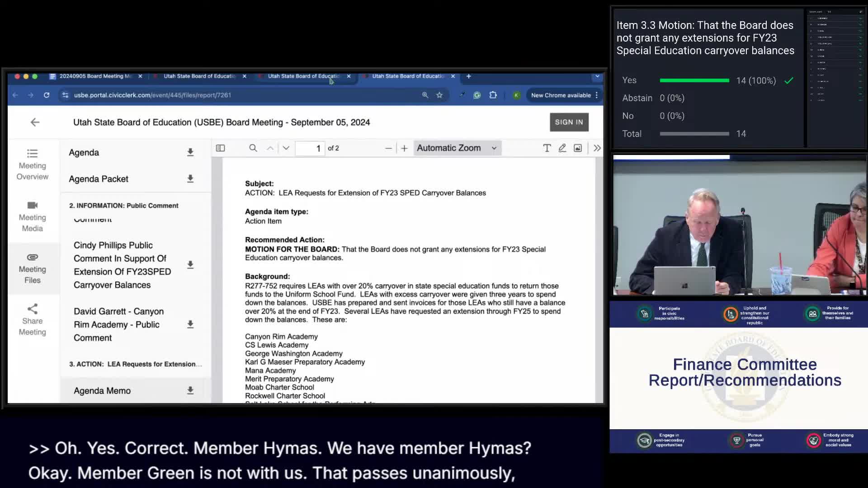Expand the PDF tools double-chevron menu
The height and width of the screenshot is (488, 868).
coord(597,148)
